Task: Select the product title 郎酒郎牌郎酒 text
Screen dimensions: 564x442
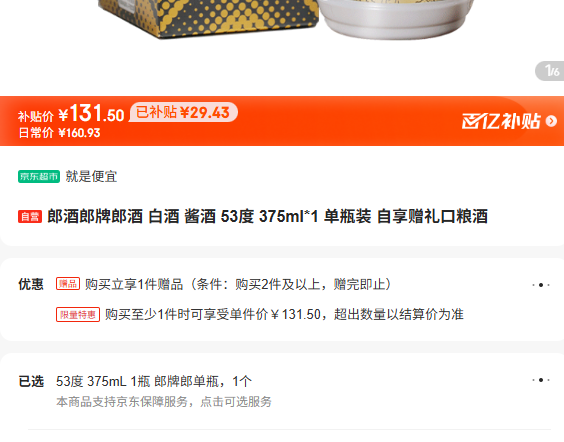Action: 267,217
